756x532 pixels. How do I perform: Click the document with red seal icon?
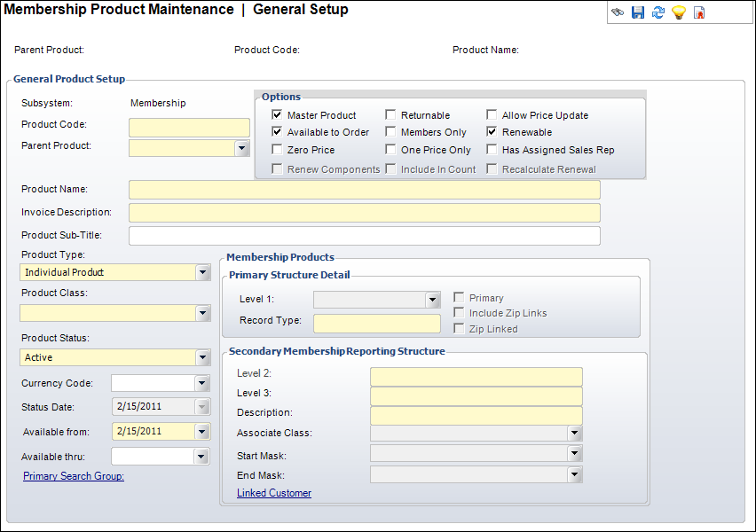click(699, 12)
